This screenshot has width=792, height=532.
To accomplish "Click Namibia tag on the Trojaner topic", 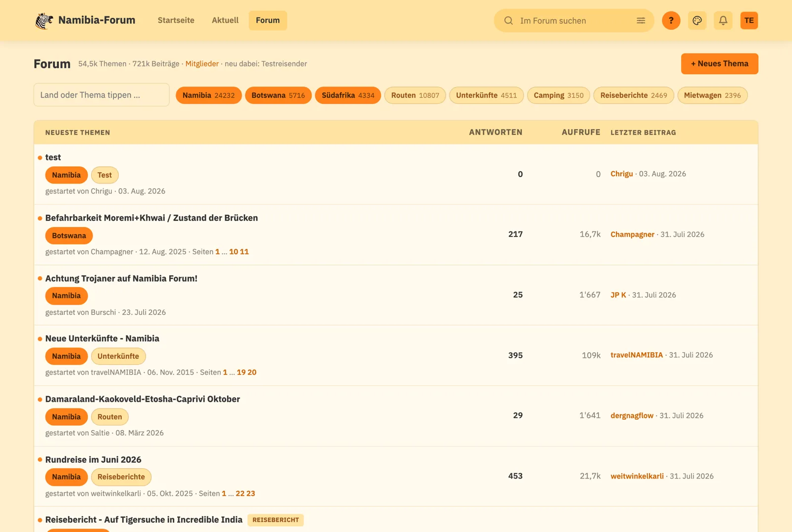I will coord(66,296).
